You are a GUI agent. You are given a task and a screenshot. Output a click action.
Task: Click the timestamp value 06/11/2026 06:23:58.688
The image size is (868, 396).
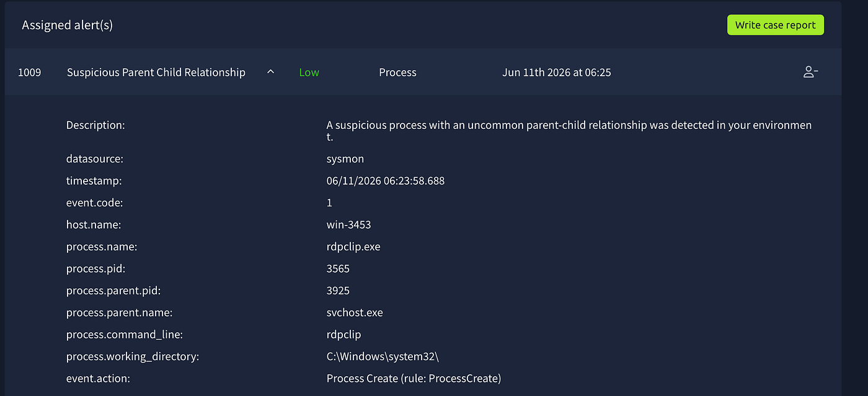click(386, 181)
